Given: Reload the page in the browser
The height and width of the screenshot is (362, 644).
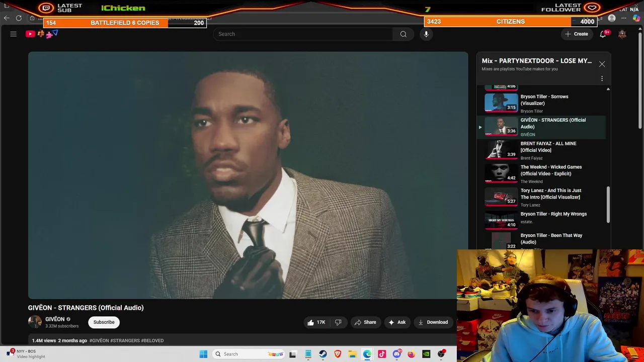Looking at the screenshot, I should [x=19, y=18].
